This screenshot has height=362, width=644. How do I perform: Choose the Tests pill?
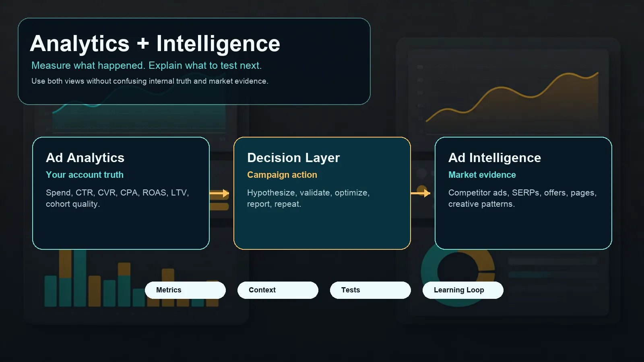pyautogui.click(x=370, y=290)
